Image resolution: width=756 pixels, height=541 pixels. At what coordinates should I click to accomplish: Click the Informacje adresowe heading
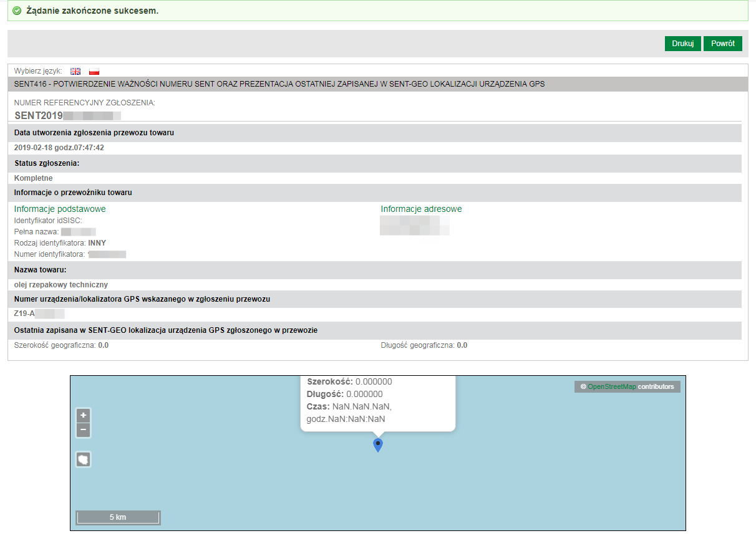coord(421,209)
